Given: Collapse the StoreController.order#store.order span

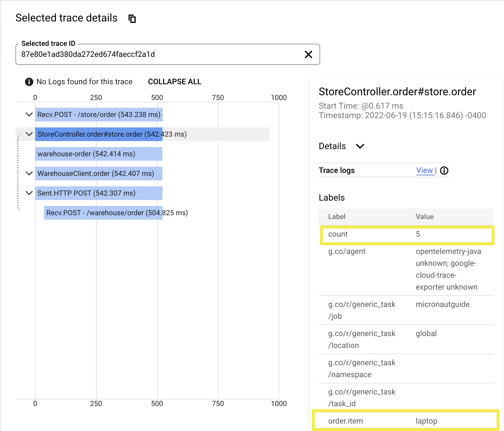Looking at the screenshot, I should 29,134.
